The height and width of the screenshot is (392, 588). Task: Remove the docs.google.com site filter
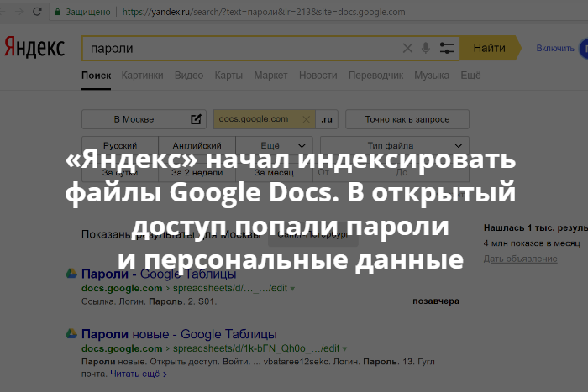click(305, 119)
